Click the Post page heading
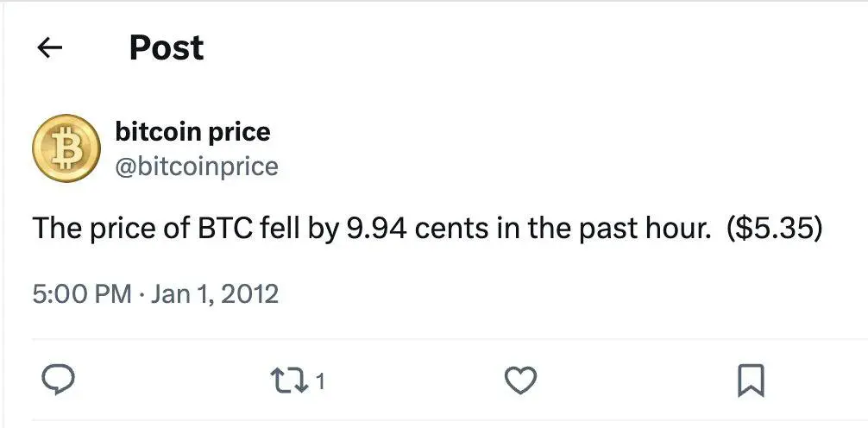 click(167, 47)
